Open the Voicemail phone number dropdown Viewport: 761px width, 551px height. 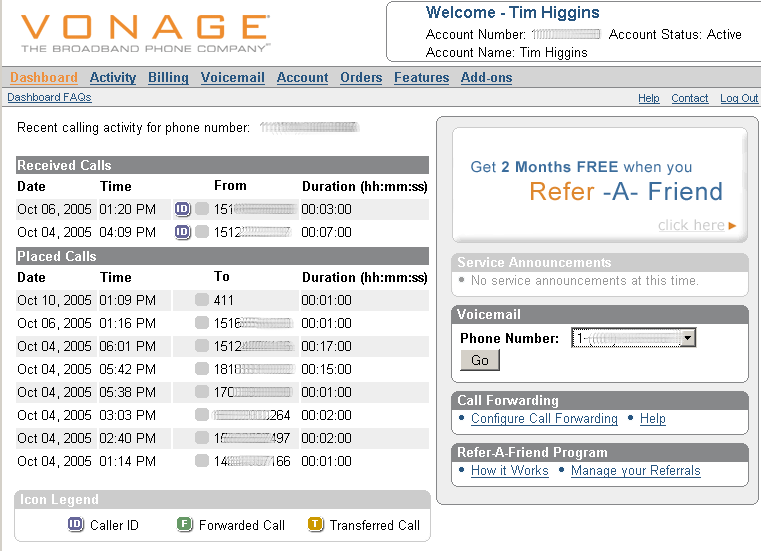(688, 338)
